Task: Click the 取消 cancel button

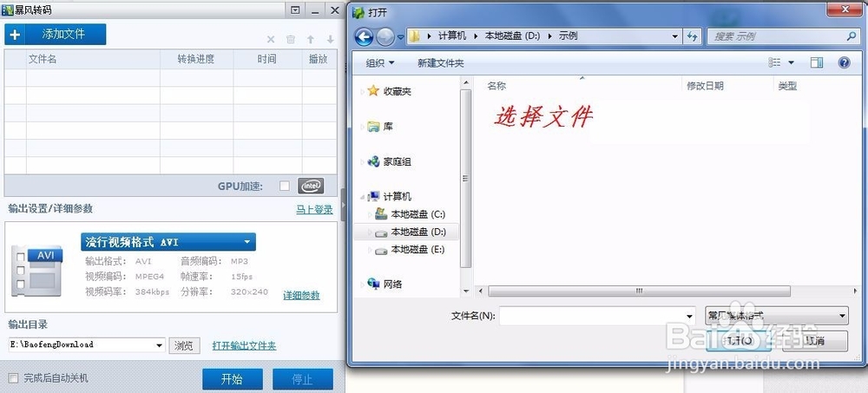Action: [815, 341]
